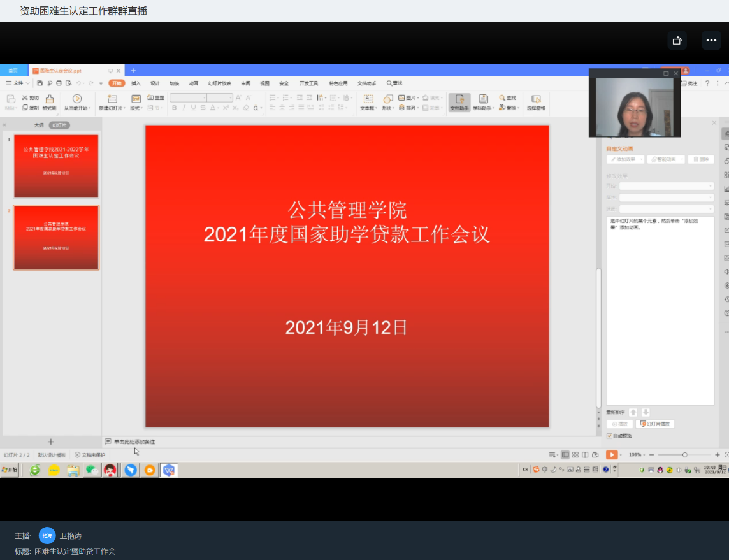Open the font size combo box
729x560 pixels.
220,97
